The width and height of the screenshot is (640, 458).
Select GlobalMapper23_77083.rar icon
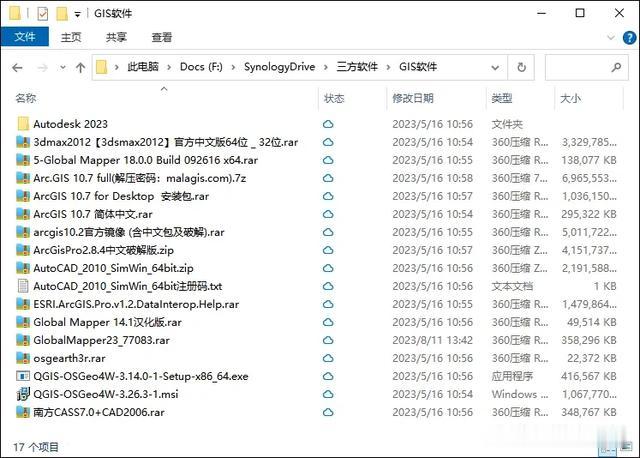click(x=23, y=340)
